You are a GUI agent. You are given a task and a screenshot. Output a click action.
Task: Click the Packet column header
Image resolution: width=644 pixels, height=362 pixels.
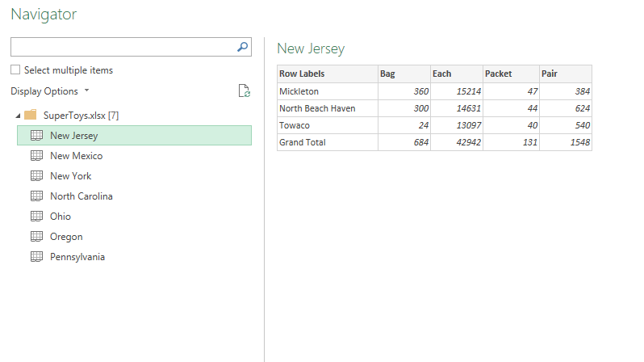[511, 74]
